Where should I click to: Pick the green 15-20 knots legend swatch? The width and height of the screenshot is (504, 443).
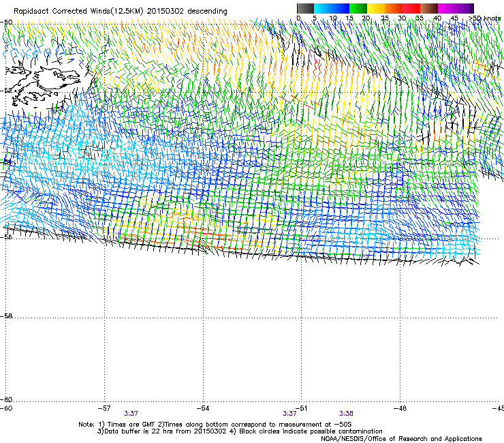(x=358, y=8)
